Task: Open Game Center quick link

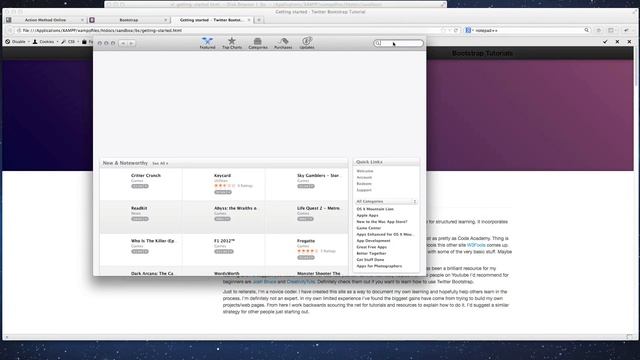Action: tap(369, 228)
